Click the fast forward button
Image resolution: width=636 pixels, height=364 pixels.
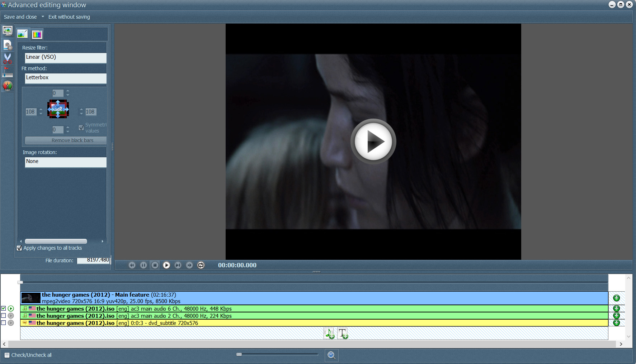click(x=189, y=265)
